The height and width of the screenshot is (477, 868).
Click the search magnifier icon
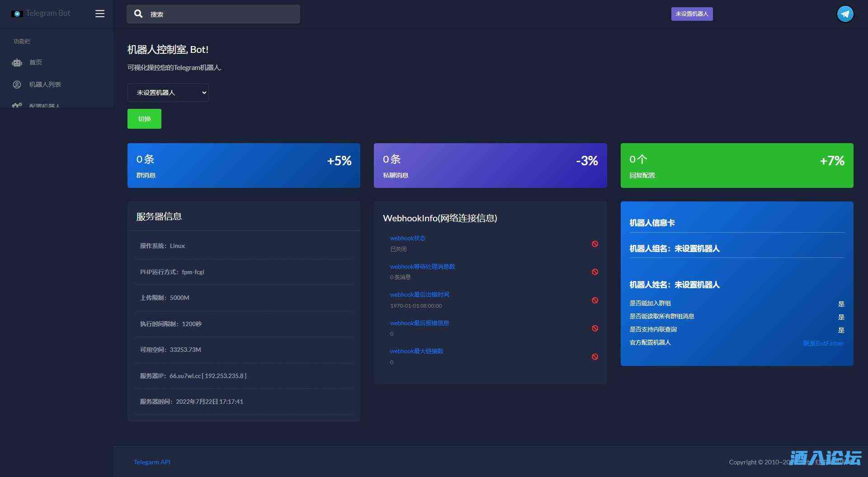[x=138, y=14]
